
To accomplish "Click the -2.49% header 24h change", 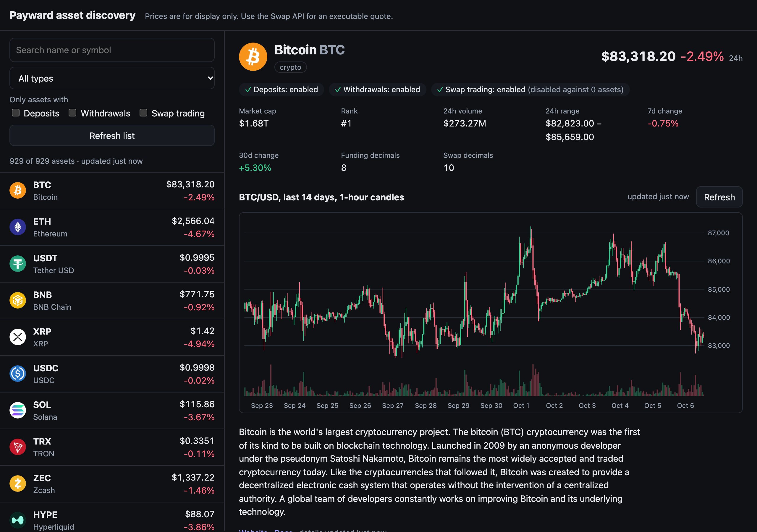I will coord(702,56).
